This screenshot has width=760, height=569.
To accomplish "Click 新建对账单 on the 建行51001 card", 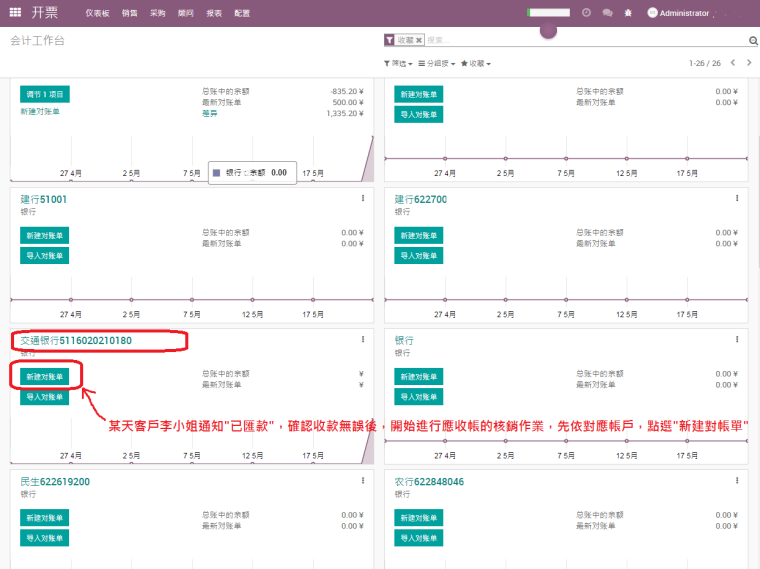I will point(45,236).
